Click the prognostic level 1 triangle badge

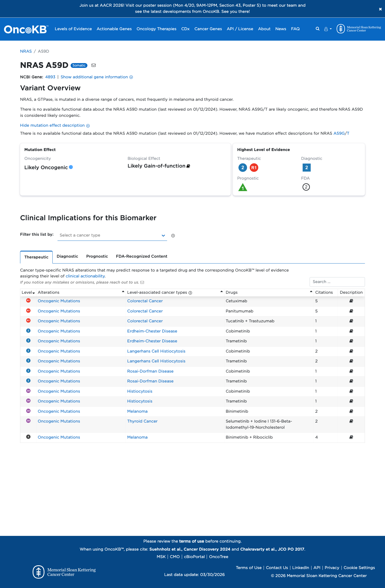pyautogui.click(x=243, y=187)
